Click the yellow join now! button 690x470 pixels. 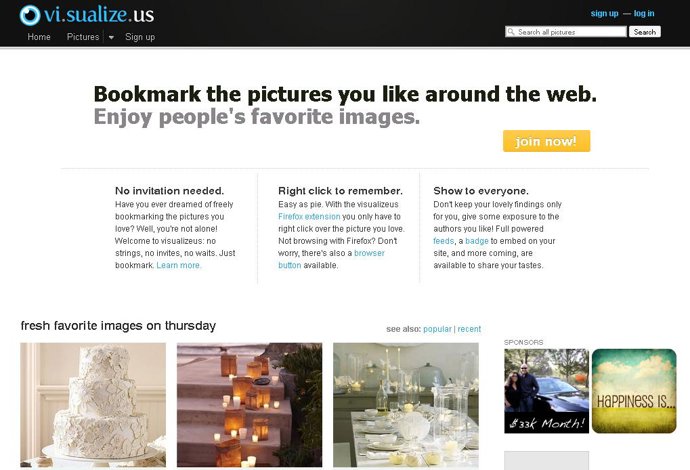click(546, 141)
